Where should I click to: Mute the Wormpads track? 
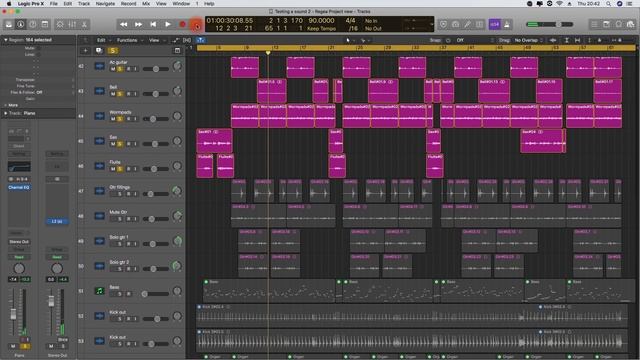[x=113, y=119]
